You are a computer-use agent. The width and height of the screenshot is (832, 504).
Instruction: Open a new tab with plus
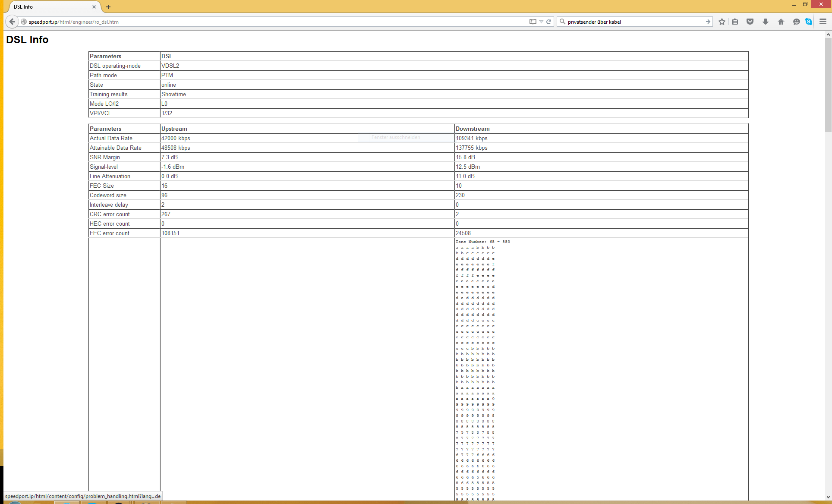(x=108, y=7)
